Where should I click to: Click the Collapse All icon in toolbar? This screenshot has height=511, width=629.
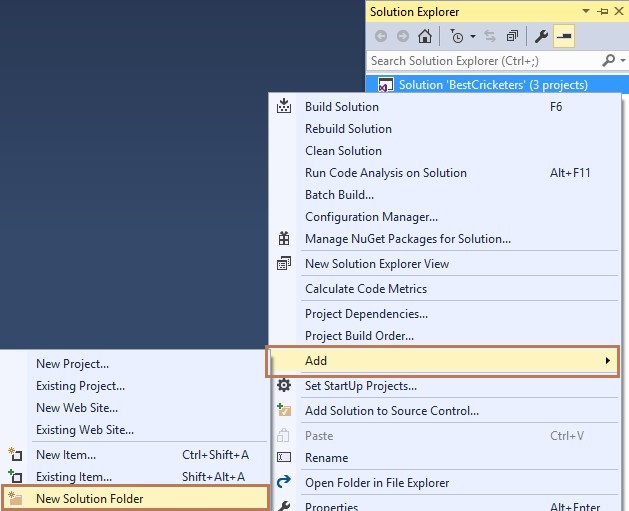point(512,36)
